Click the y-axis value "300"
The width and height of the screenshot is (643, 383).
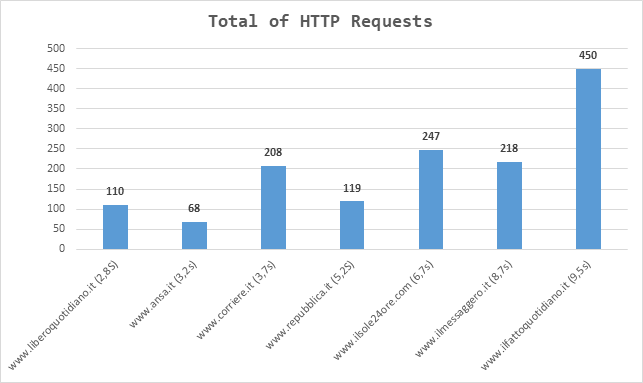coord(56,128)
